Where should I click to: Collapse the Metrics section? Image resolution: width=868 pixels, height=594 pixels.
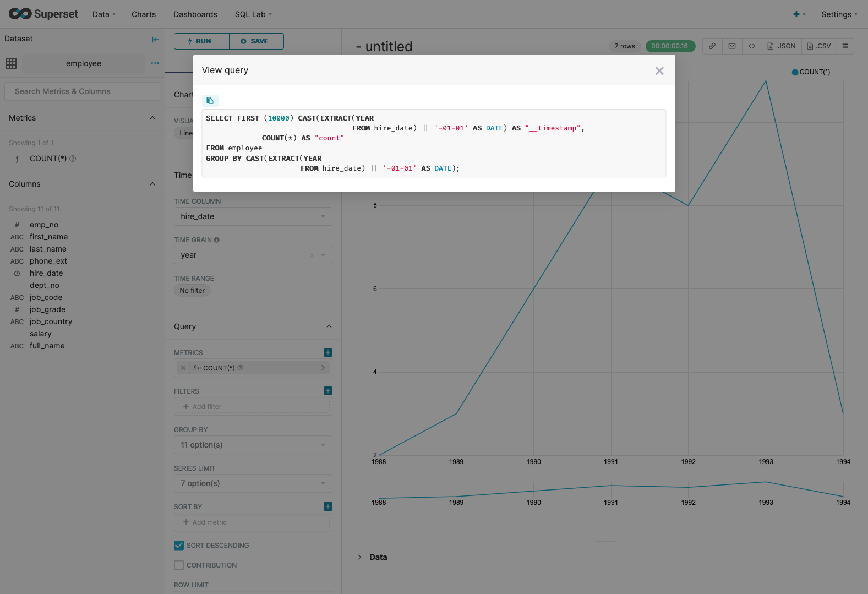(152, 118)
